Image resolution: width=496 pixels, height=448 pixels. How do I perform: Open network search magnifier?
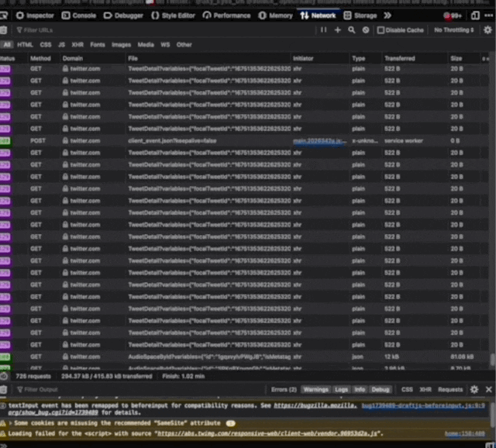pos(351,29)
